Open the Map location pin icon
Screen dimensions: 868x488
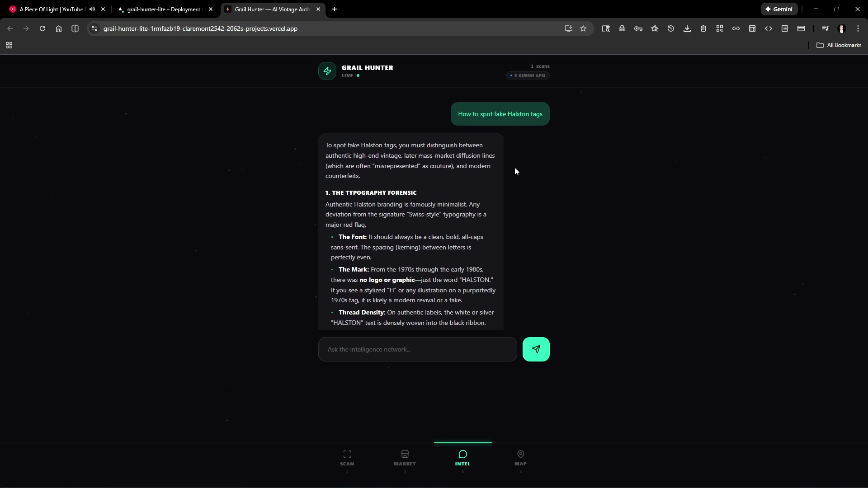coord(520,454)
